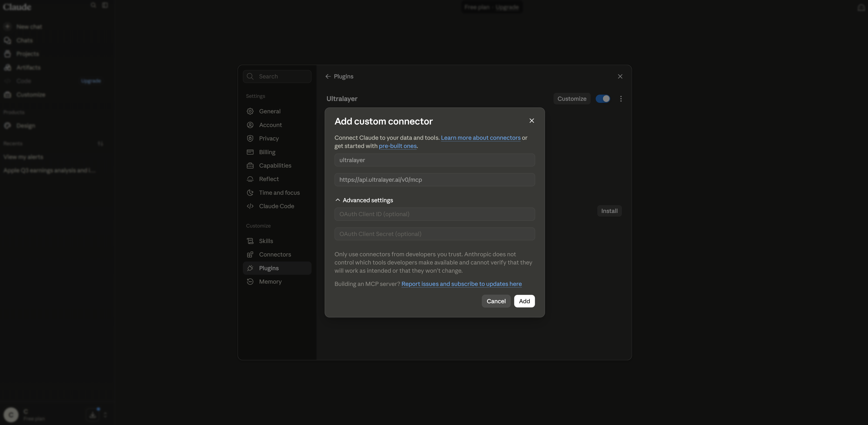Collapse the Advanced settings section

click(364, 200)
